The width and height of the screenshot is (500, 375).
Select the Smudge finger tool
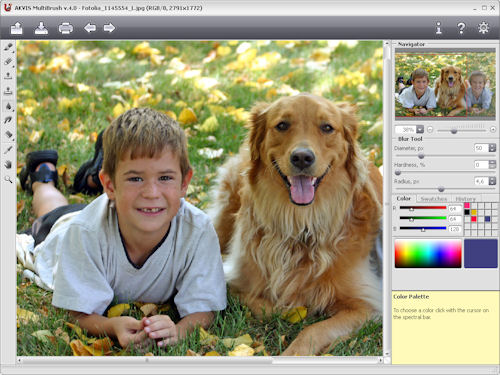(8, 120)
